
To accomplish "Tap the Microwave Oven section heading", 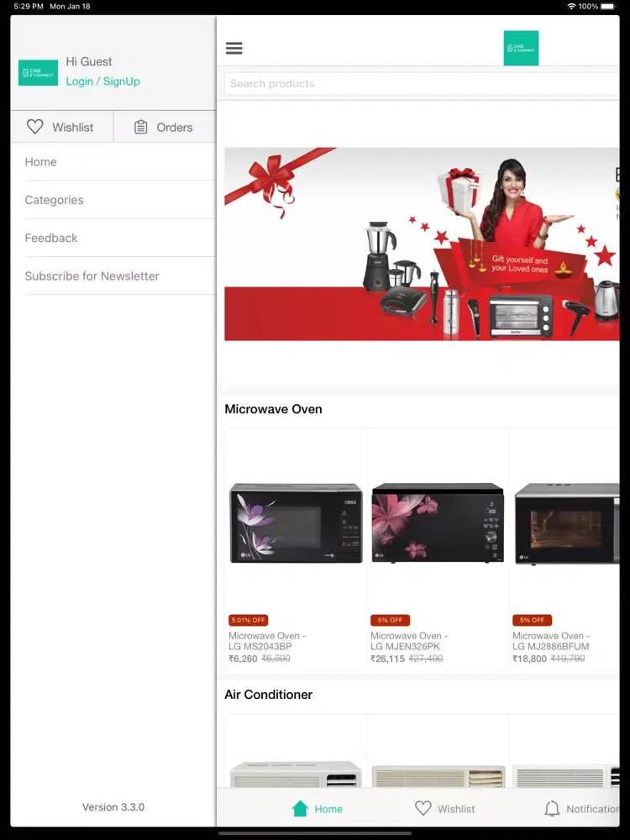I will tap(273, 409).
